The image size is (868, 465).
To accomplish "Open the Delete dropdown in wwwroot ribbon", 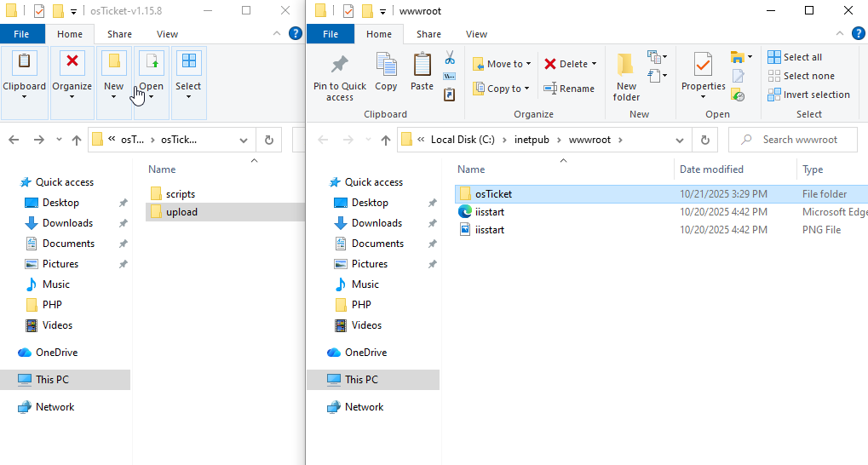I will point(570,64).
